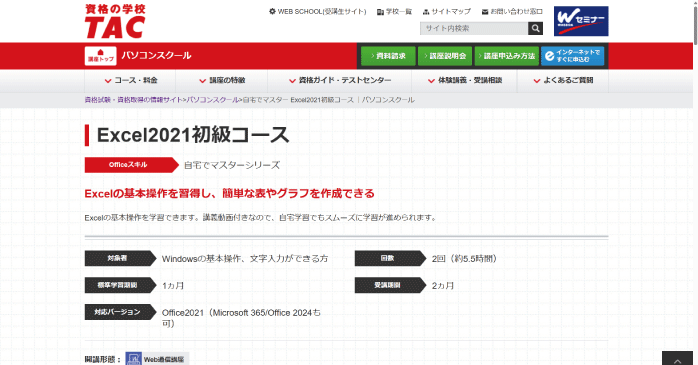
Task: Expand the 資格ガイド・テストセンター menu
Action: click(x=340, y=81)
